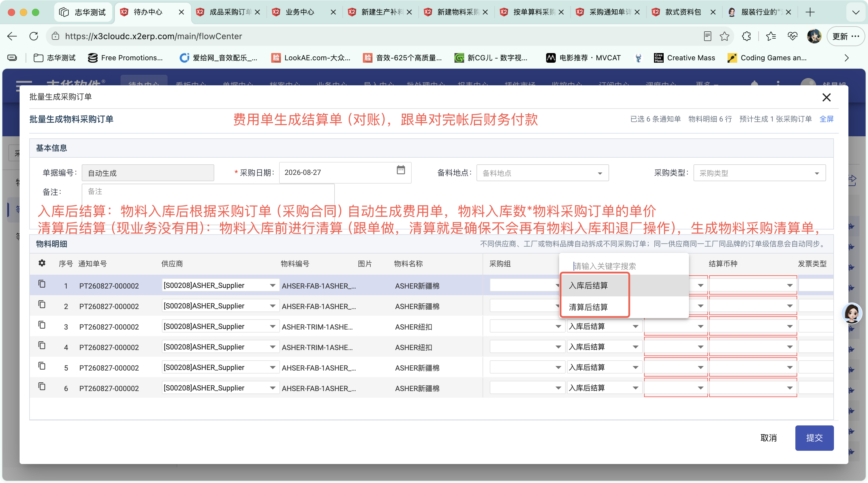The width and height of the screenshot is (868, 483).
Task: Click the copy icon in row 4
Action: (42, 346)
